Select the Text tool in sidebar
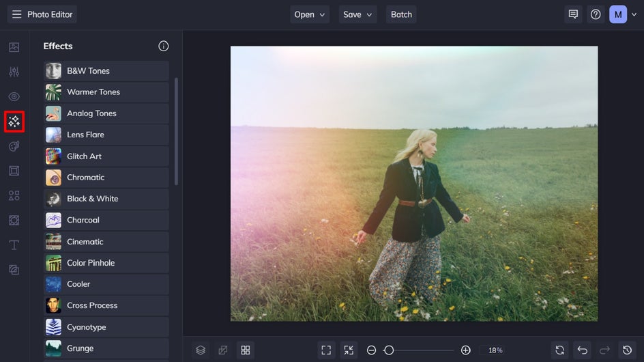 14,245
